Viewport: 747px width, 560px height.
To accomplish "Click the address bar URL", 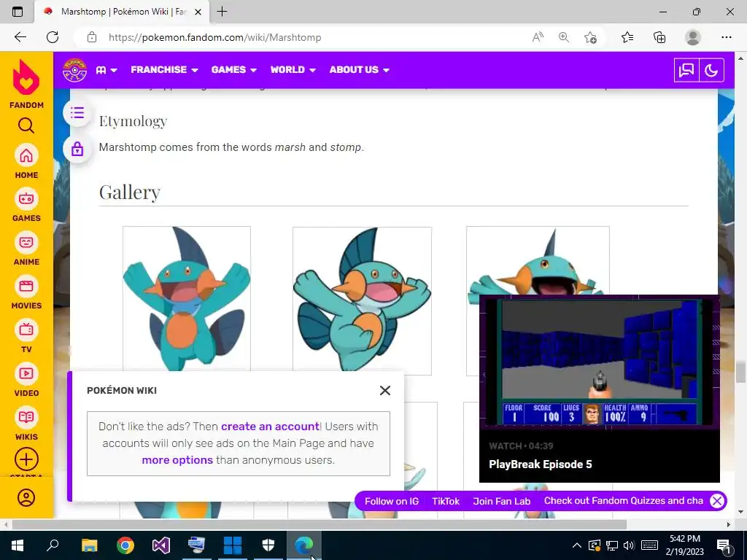I will coord(215,37).
